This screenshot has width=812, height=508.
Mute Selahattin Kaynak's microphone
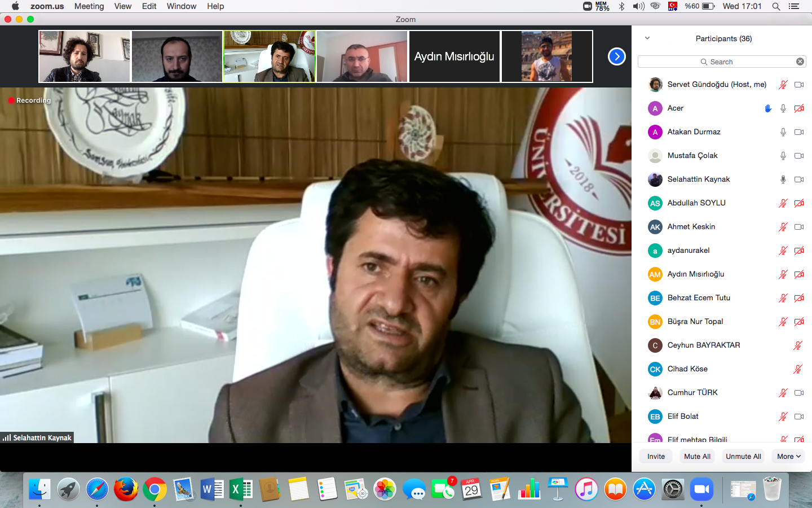(x=783, y=179)
